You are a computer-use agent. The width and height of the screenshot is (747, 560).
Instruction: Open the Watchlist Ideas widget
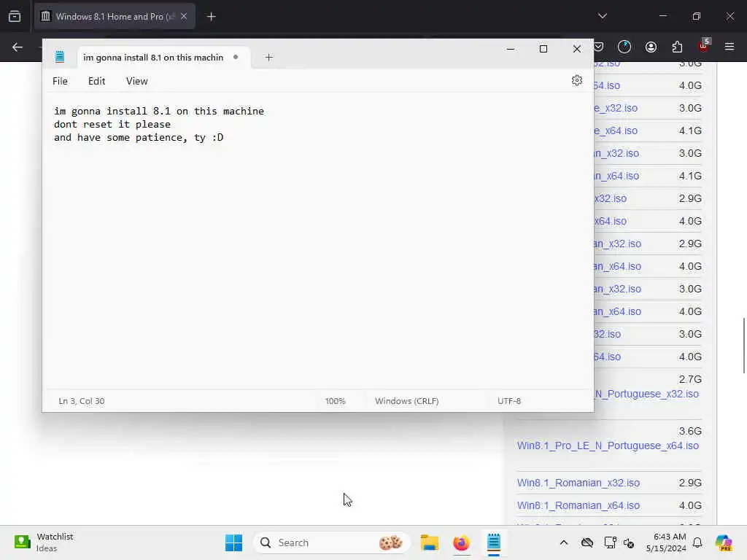click(x=43, y=542)
